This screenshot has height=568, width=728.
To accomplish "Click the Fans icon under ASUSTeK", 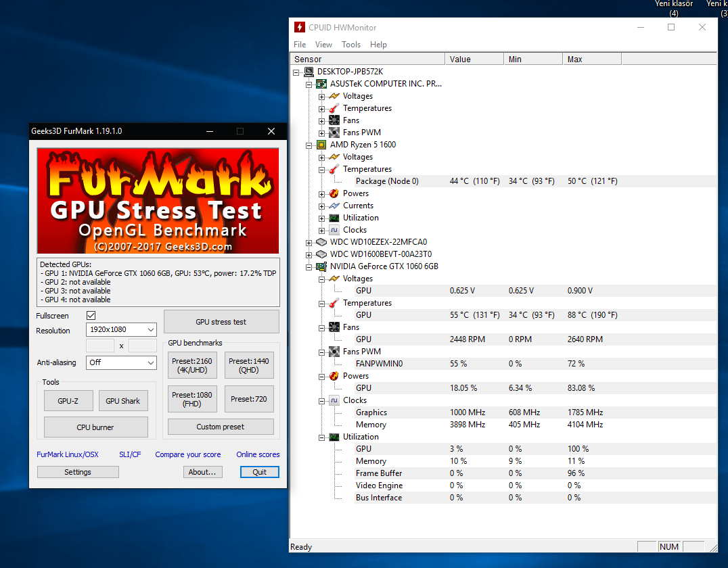I will [334, 120].
